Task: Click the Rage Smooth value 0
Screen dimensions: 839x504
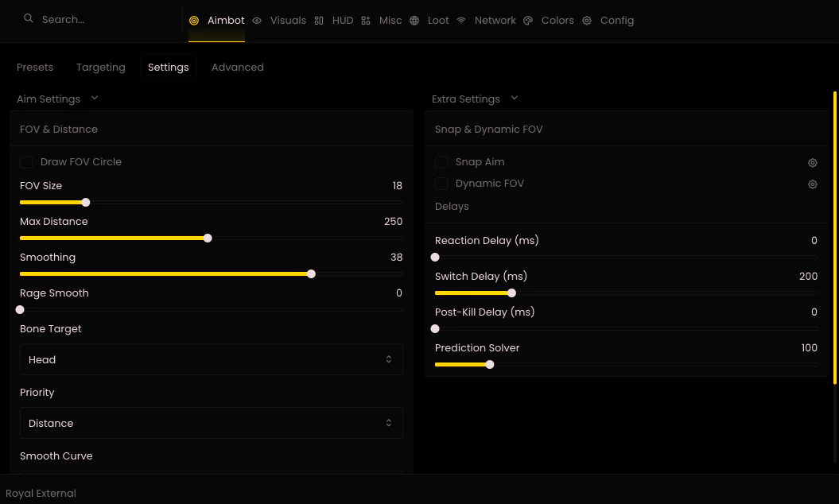Action: (x=398, y=293)
